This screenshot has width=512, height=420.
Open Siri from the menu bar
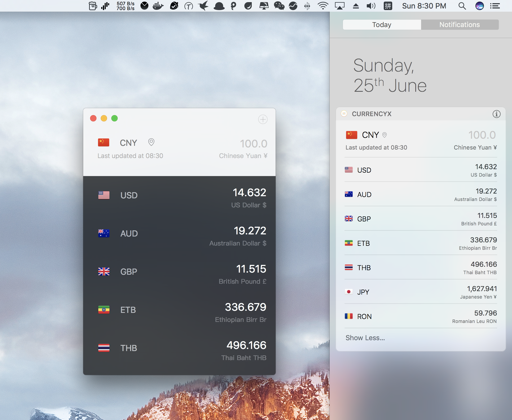point(479,6)
